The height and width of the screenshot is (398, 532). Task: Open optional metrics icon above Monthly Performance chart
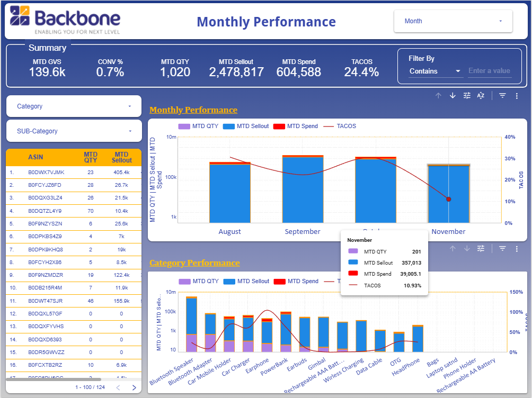coord(467,96)
